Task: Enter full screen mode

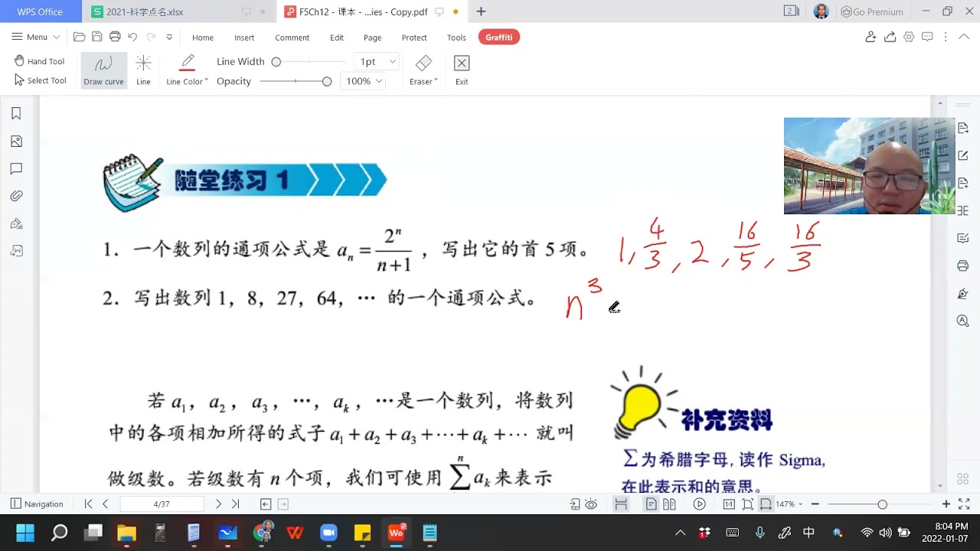Action: 964,504
